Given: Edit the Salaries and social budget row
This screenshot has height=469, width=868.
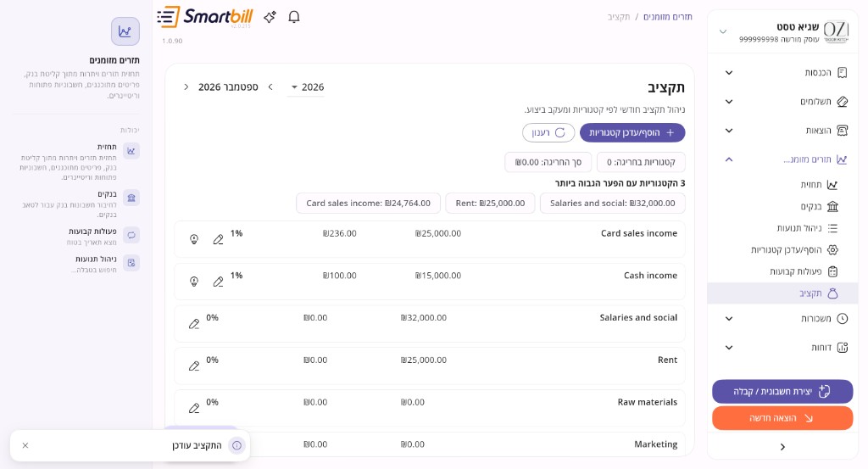Looking at the screenshot, I should point(194,324).
